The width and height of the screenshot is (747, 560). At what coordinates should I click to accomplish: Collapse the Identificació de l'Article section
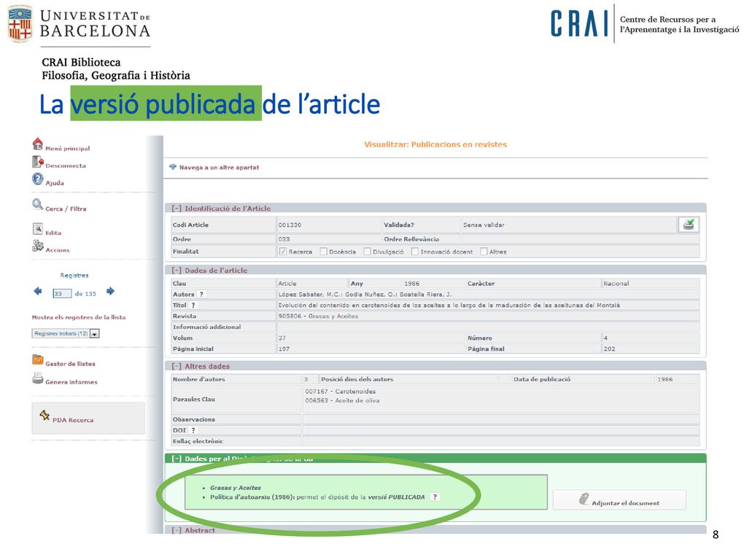[x=177, y=209]
